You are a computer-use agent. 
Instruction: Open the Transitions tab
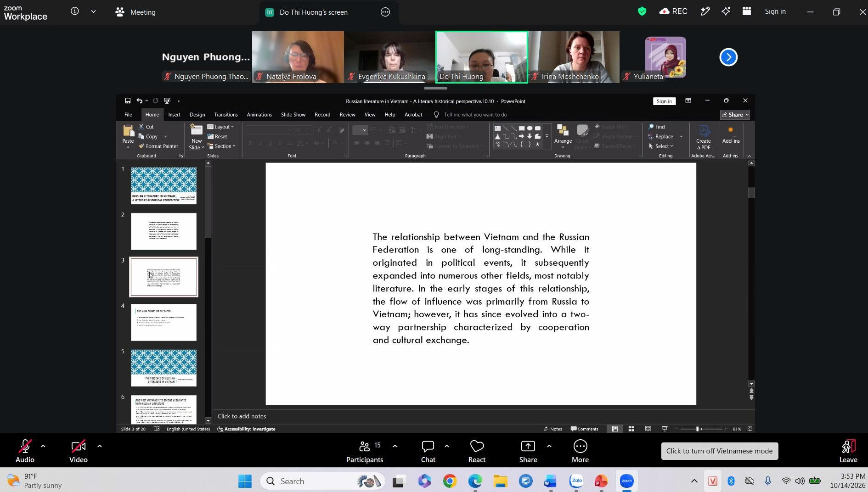click(226, 115)
